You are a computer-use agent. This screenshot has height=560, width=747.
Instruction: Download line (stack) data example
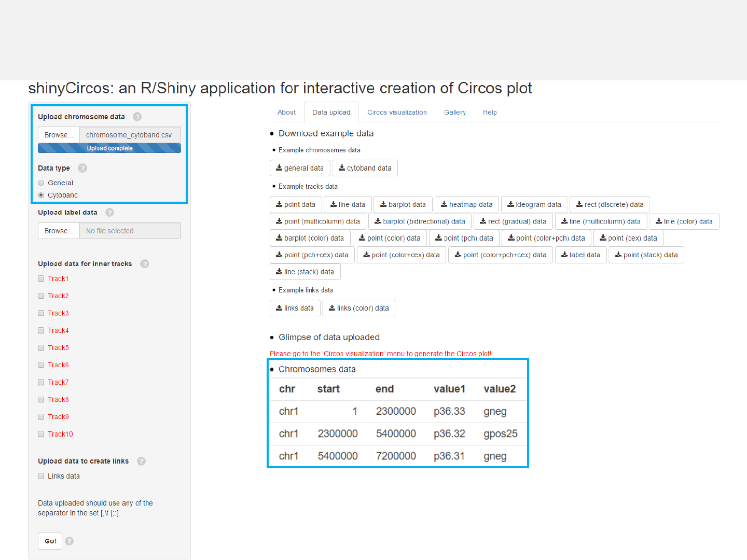(x=305, y=272)
